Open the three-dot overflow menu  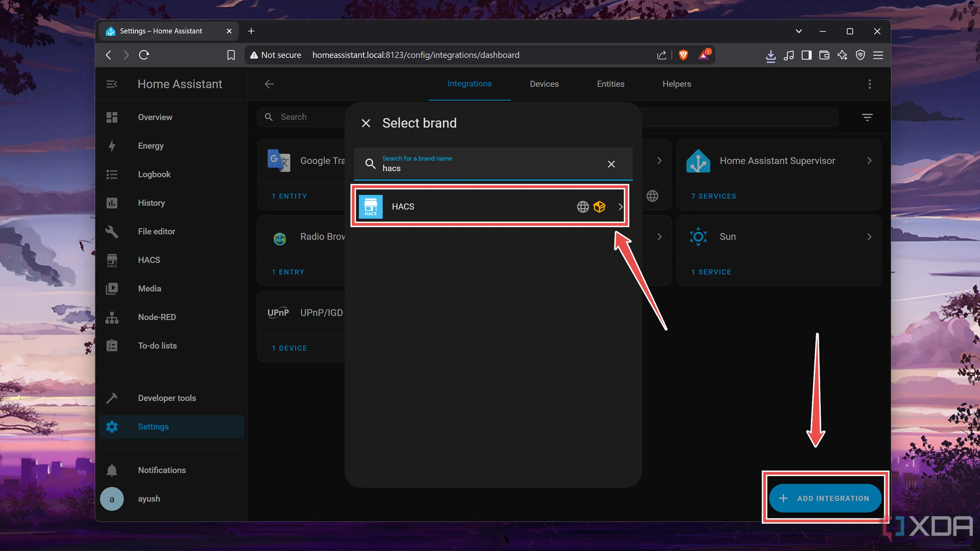[x=869, y=84]
